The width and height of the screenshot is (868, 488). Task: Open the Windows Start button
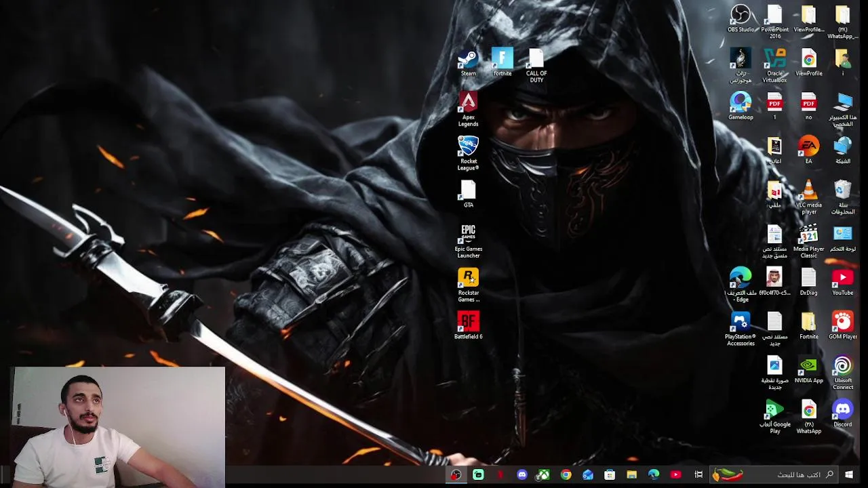coord(849,475)
